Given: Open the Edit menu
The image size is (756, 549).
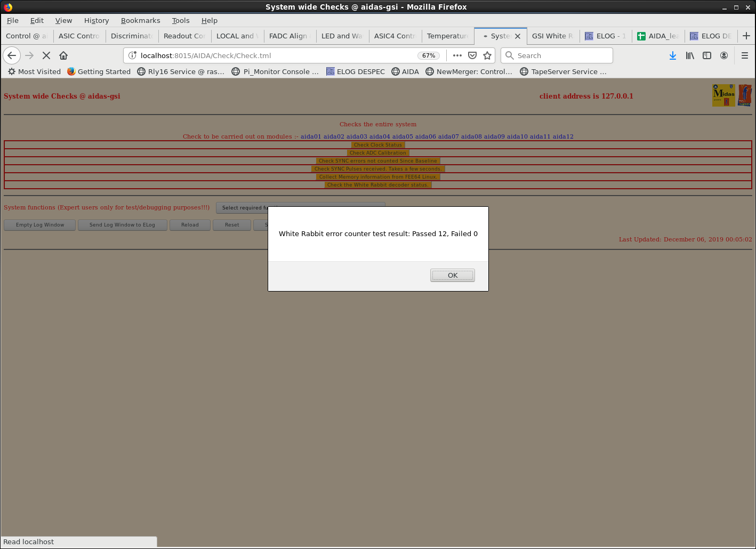Looking at the screenshot, I should [x=37, y=20].
